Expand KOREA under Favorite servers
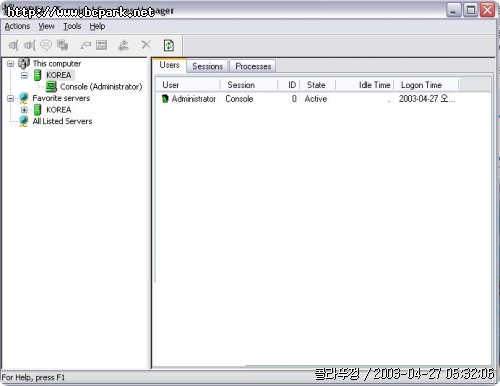 24,110
